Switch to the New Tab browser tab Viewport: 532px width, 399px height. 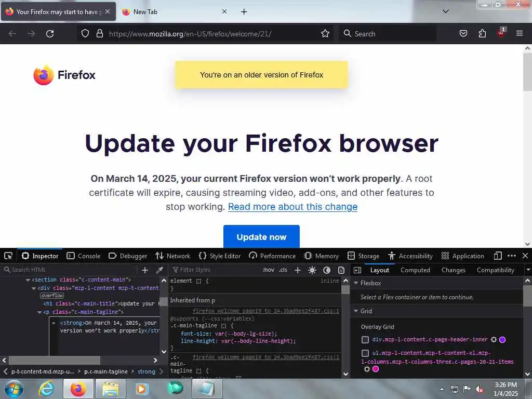click(x=174, y=12)
